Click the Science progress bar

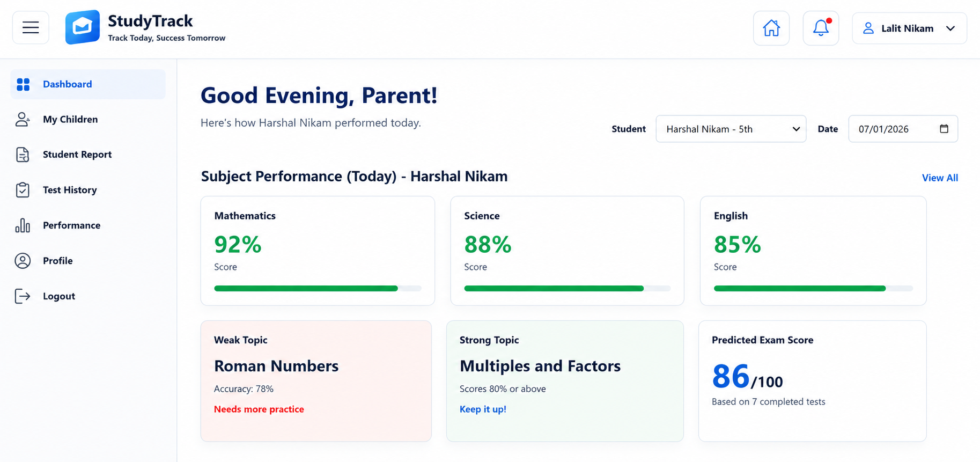[567, 289]
